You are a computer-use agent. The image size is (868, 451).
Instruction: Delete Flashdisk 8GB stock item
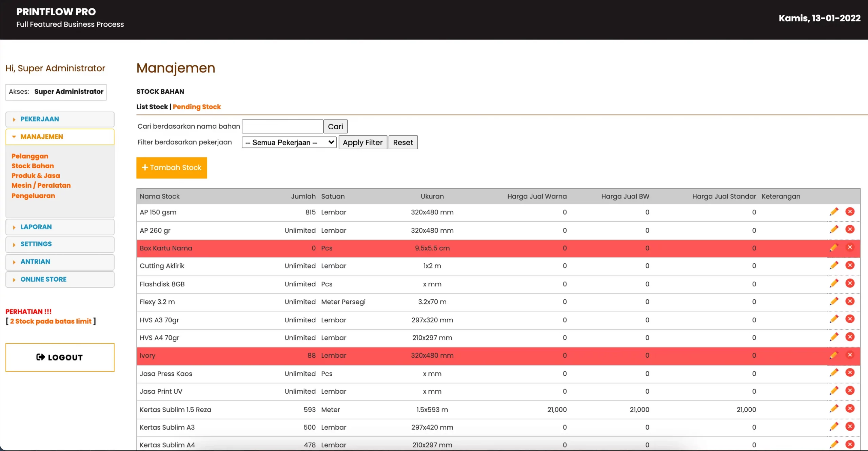tap(850, 283)
